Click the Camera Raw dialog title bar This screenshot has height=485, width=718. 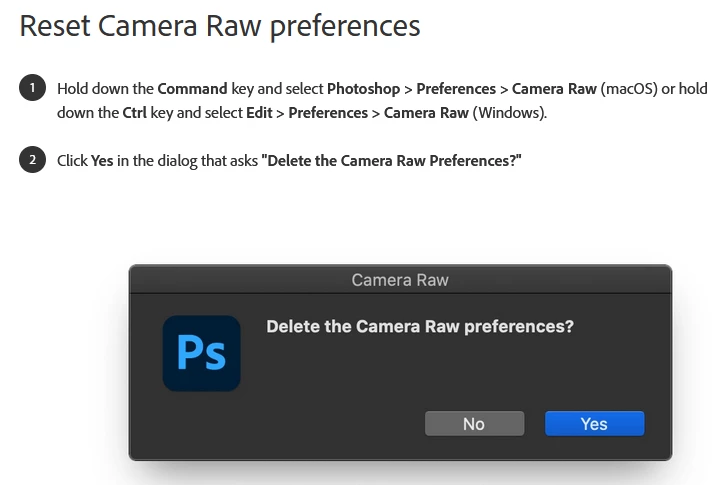click(x=400, y=280)
